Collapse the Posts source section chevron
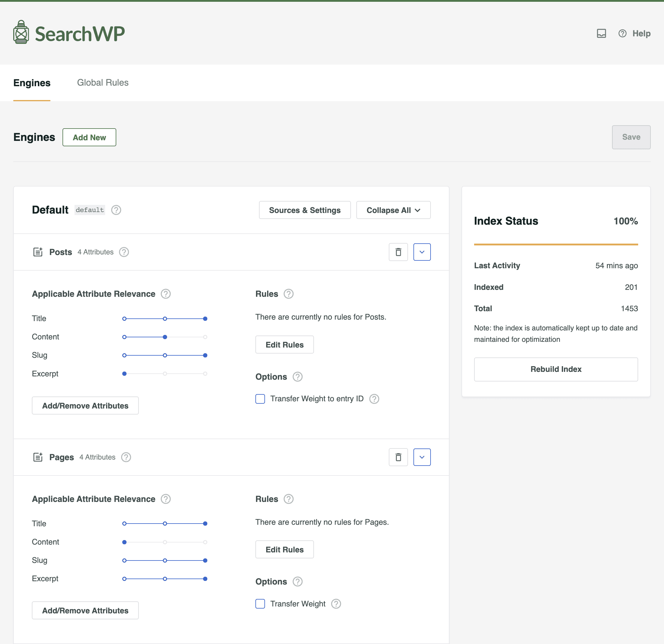The height and width of the screenshot is (644, 664). [422, 252]
